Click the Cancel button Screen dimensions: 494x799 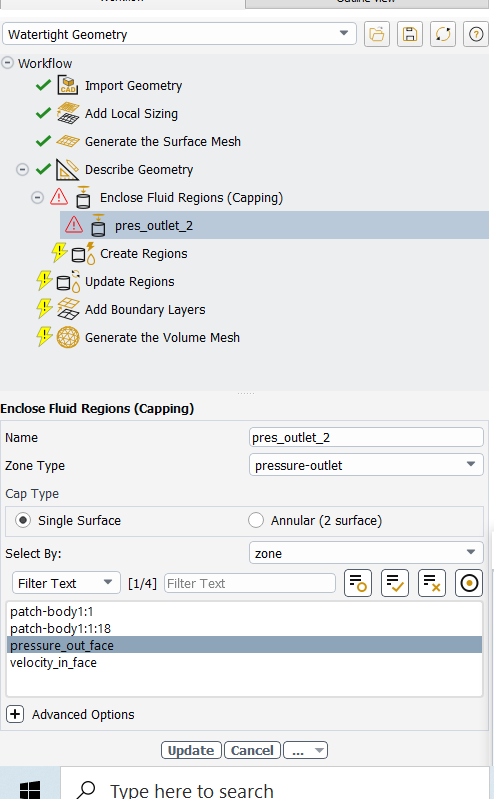[x=252, y=750]
